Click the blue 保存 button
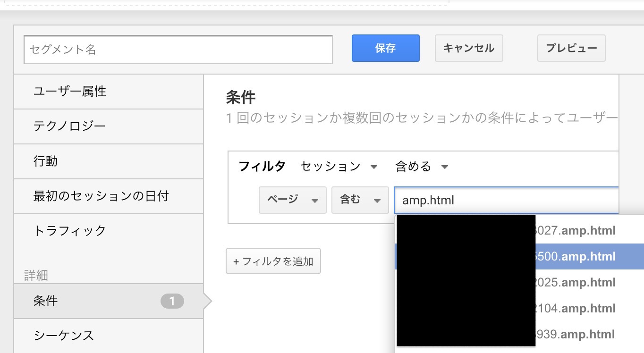Screen dimensions: 644x353 click(x=385, y=48)
